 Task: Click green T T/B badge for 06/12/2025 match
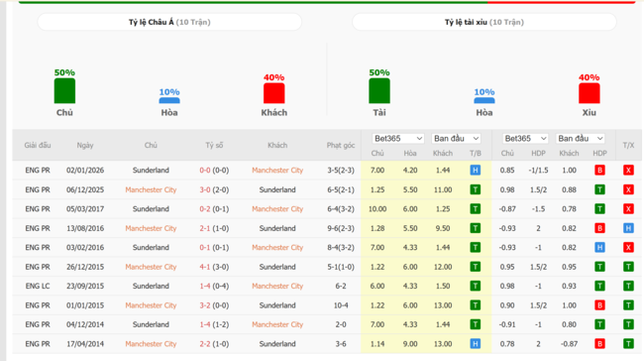pos(476,189)
